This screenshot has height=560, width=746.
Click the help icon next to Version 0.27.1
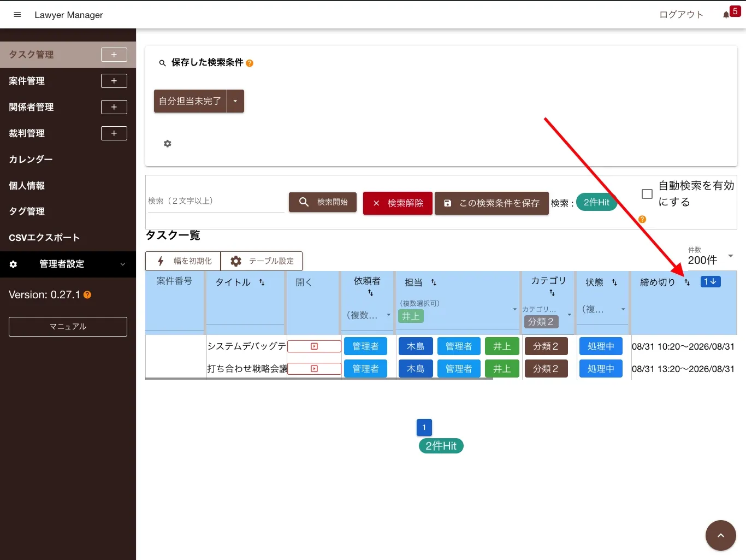point(87,295)
